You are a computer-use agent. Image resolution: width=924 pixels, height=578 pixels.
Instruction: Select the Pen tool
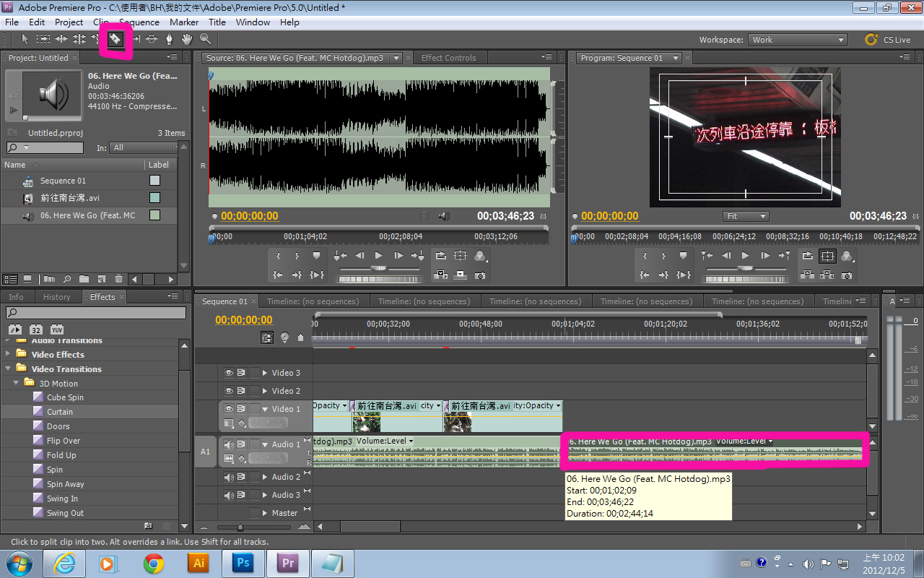(170, 39)
